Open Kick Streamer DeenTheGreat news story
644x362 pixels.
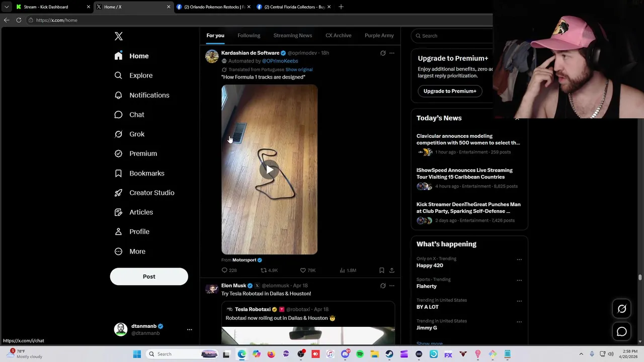[469, 212]
